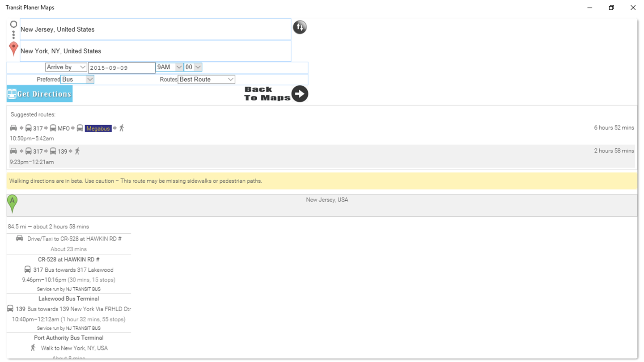Click the Lakewood Bus Terminal heading

(x=68, y=299)
